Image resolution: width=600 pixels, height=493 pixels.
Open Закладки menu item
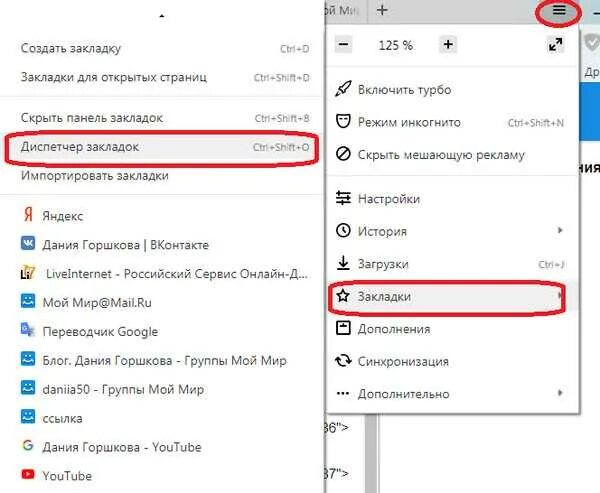(x=453, y=296)
